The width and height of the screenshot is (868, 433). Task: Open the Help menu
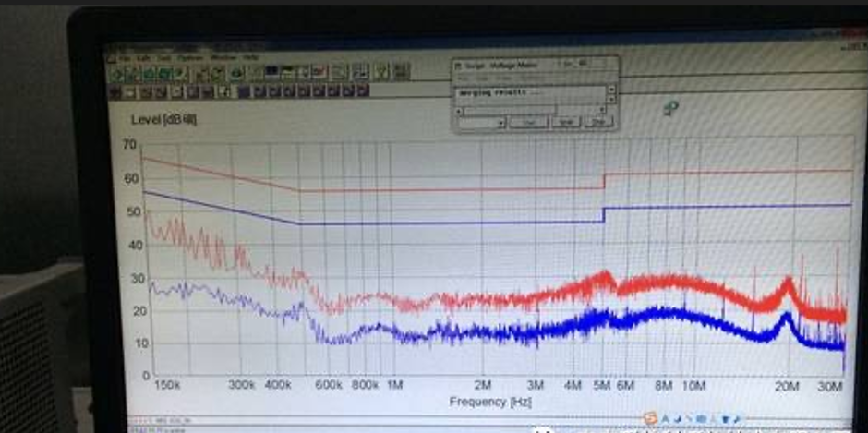coord(249,58)
